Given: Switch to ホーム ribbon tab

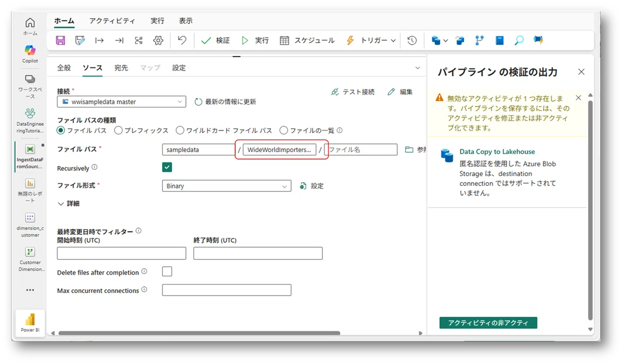Looking at the screenshot, I should click(x=64, y=21).
